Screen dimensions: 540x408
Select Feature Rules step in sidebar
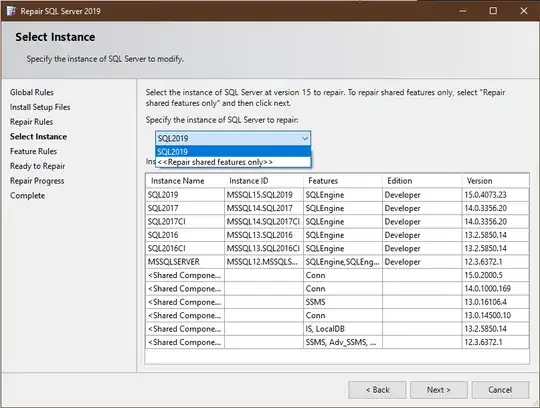33,151
